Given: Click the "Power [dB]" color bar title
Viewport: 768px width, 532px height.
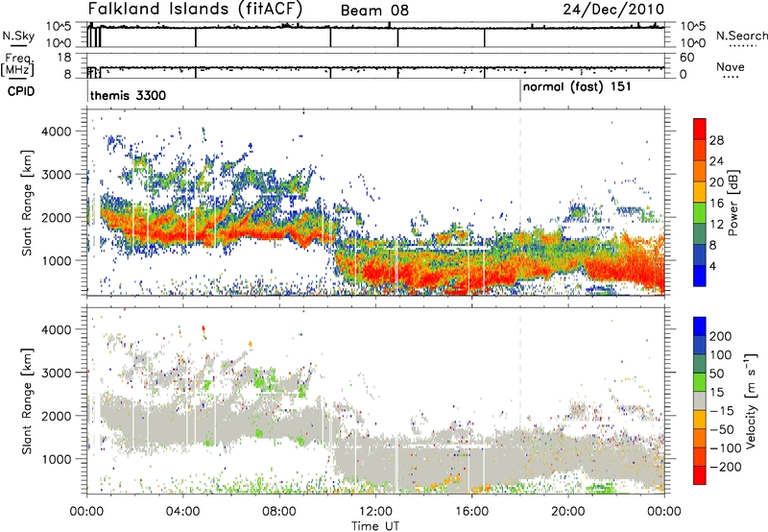Looking at the screenshot, I should (x=733, y=203).
